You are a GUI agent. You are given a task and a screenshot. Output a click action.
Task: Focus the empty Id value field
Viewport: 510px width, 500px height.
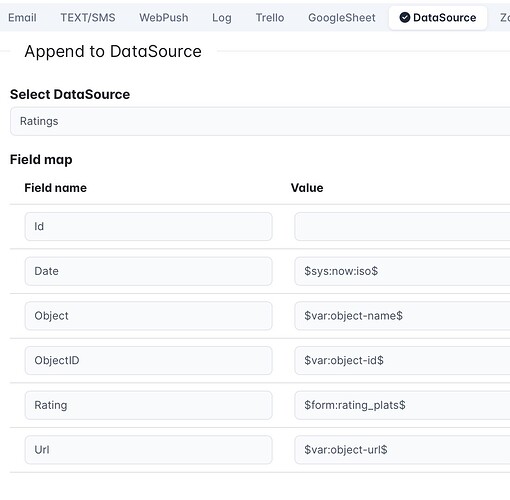tap(402, 226)
